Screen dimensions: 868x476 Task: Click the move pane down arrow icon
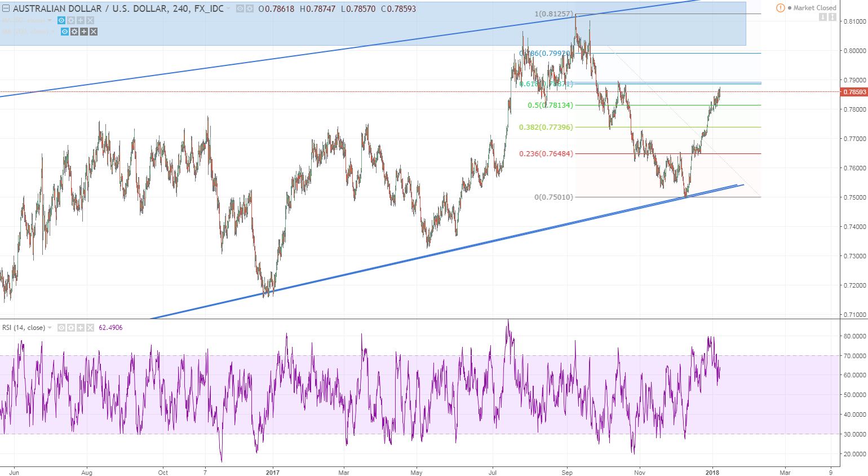pyautogui.click(x=823, y=17)
